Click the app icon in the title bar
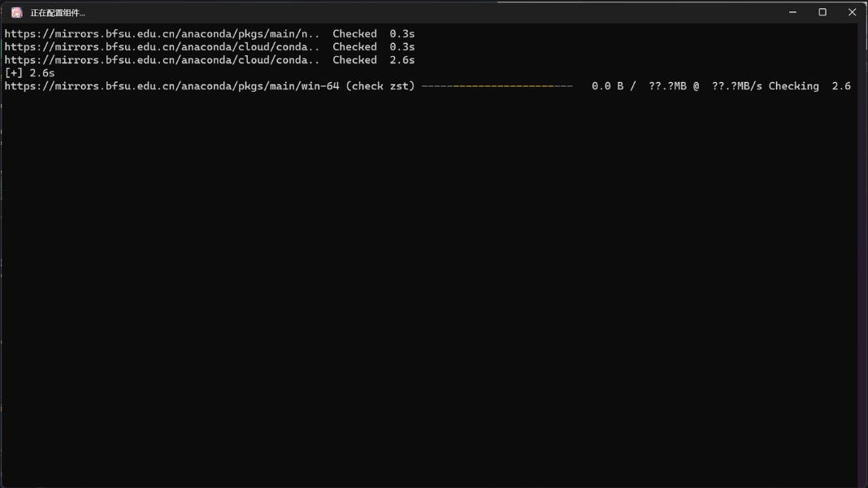This screenshot has height=488, width=868. (x=16, y=12)
